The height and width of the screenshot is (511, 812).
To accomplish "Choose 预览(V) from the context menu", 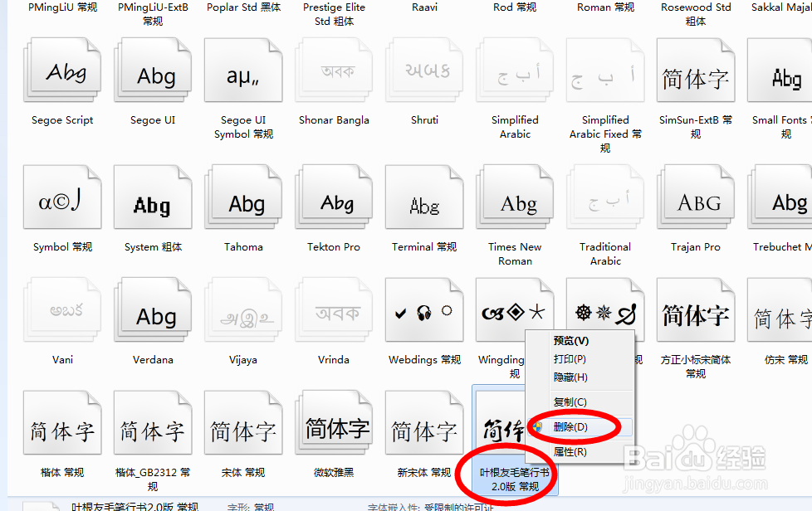I will coord(580,341).
